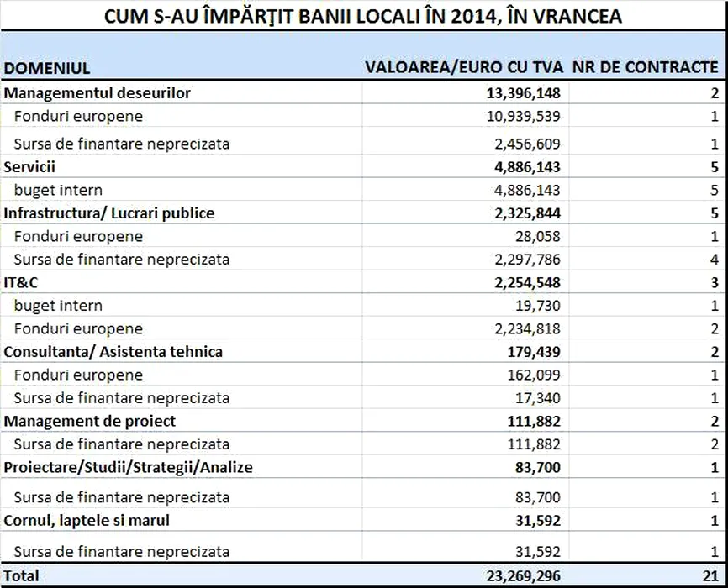Image resolution: width=728 pixels, height=588 pixels.
Task: Select the Proiectare/Studii/Strategii/Analize row label
Action: click(x=128, y=467)
